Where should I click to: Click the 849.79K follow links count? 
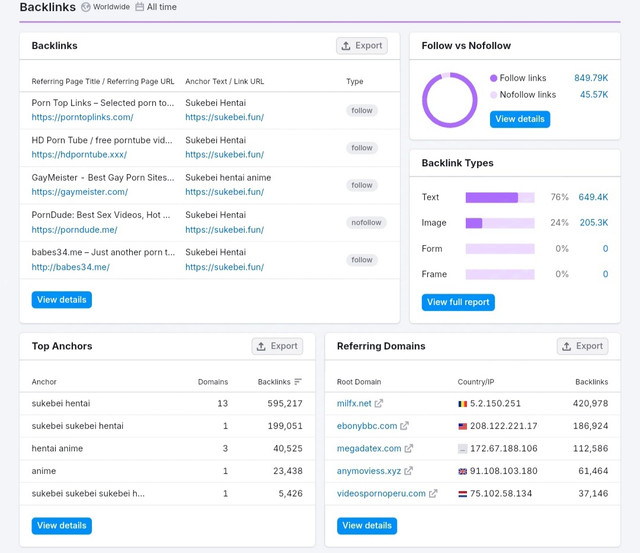click(591, 78)
